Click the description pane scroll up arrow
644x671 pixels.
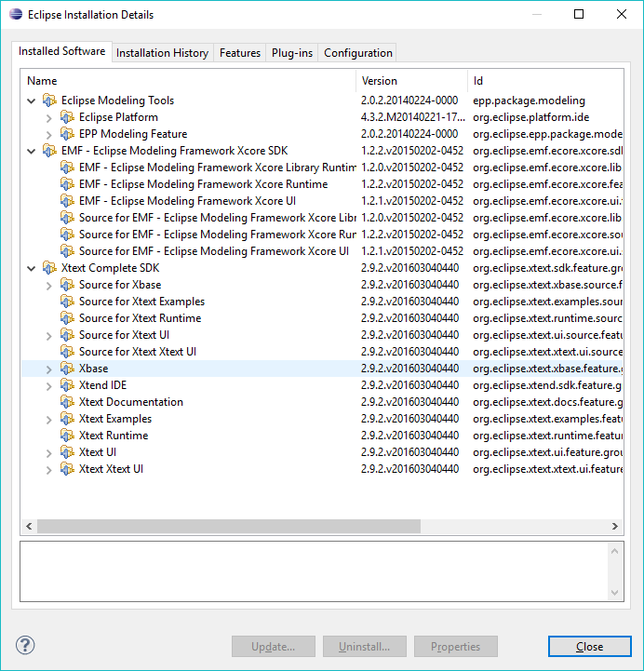click(614, 551)
